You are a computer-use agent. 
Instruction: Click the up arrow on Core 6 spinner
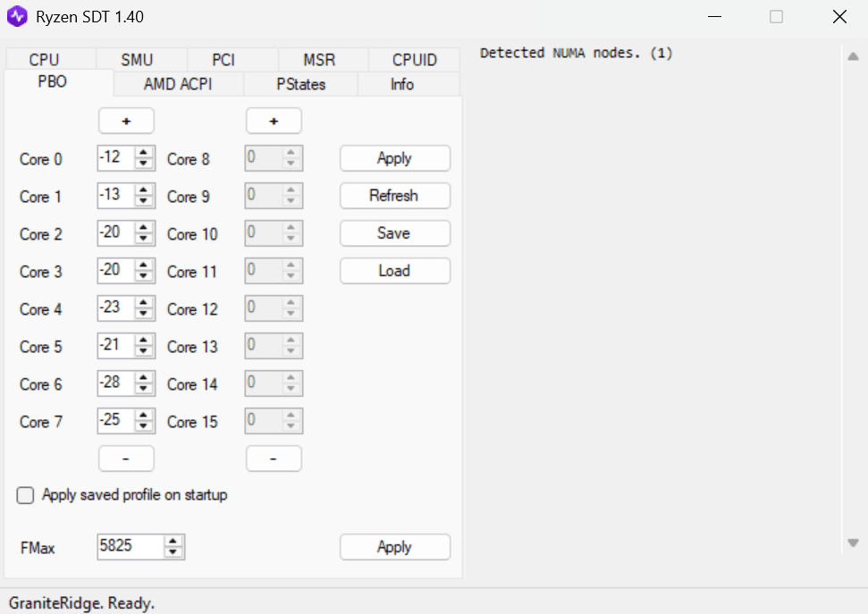[x=144, y=378]
